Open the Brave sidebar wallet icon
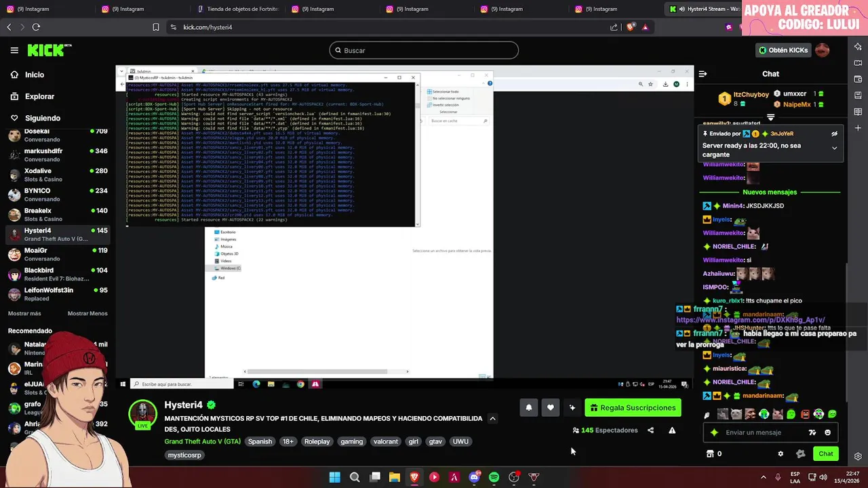The width and height of the screenshot is (868, 488). (x=858, y=79)
